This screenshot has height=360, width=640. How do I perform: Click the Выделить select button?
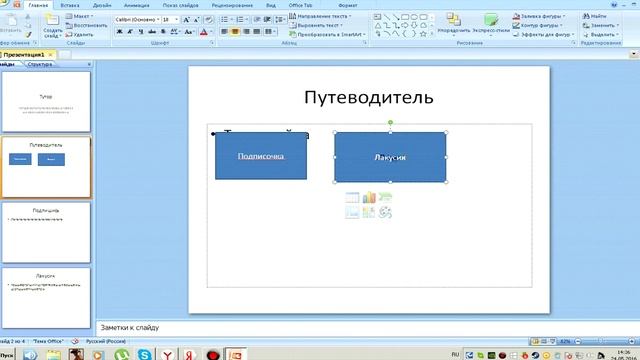point(600,35)
